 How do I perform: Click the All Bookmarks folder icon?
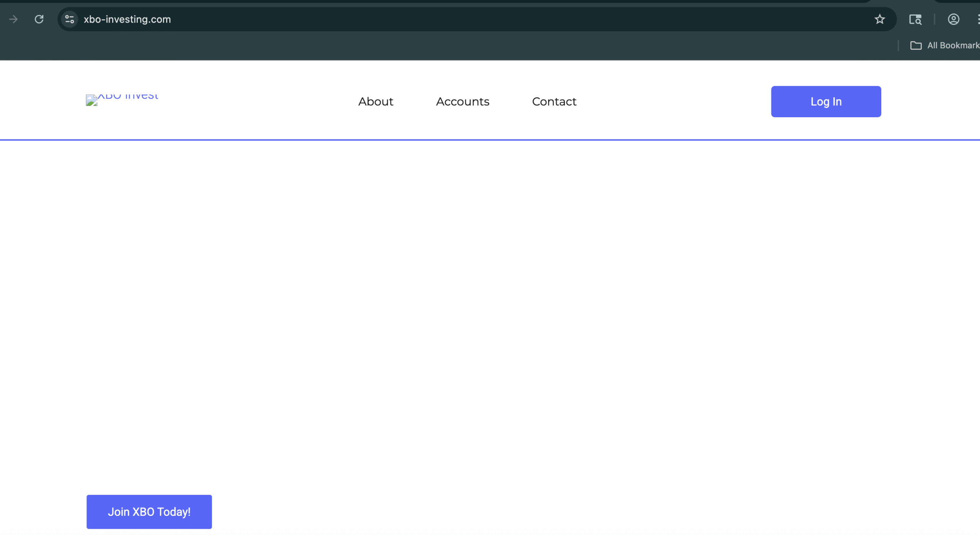click(x=915, y=46)
